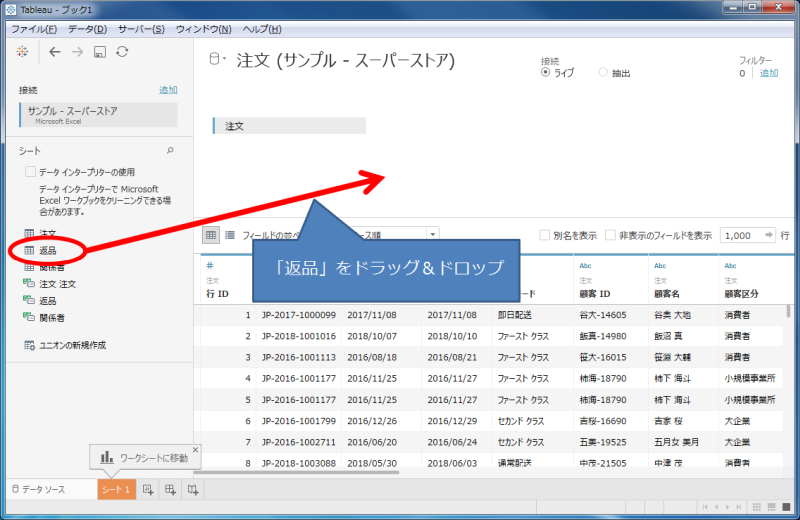Click the new story icon
Viewport: 800px width, 520px height.
(x=193, y=489)
